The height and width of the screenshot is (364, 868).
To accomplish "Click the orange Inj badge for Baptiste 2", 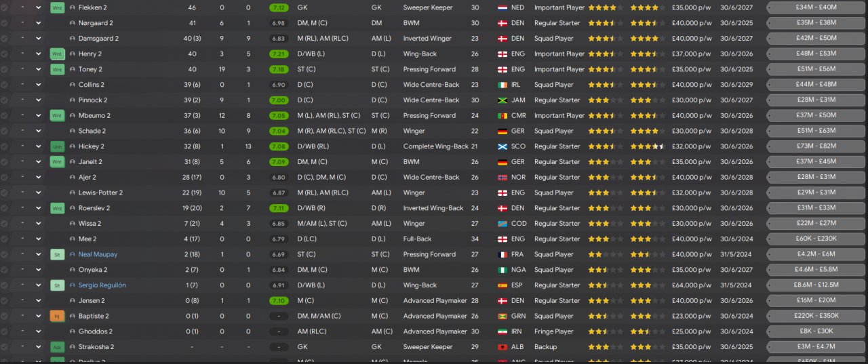I will [58, 316].
